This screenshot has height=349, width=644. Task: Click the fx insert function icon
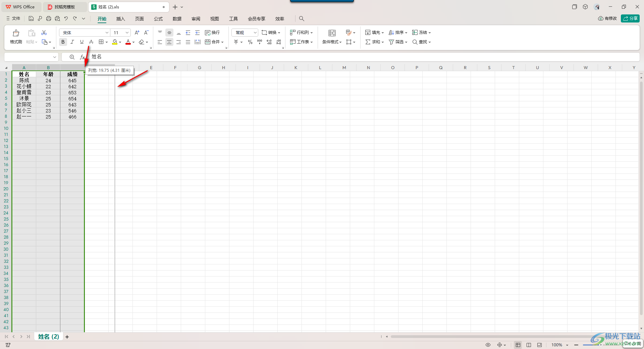click(x=82, y=57)
